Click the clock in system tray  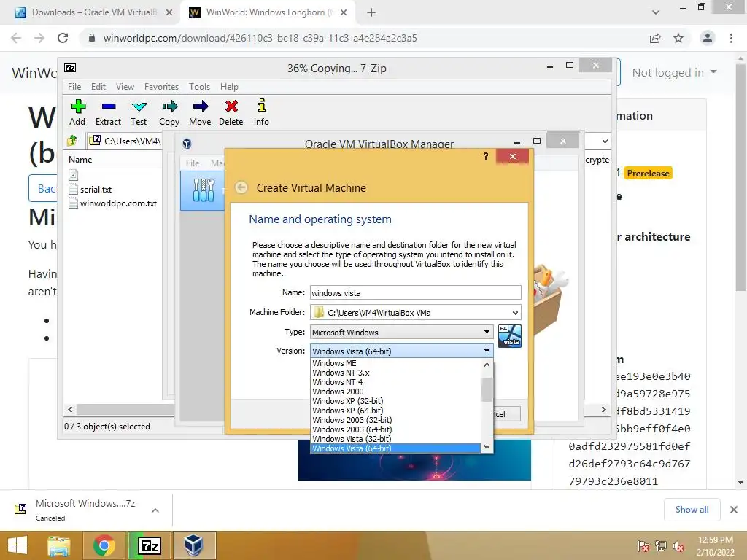(x=716, y=546)
